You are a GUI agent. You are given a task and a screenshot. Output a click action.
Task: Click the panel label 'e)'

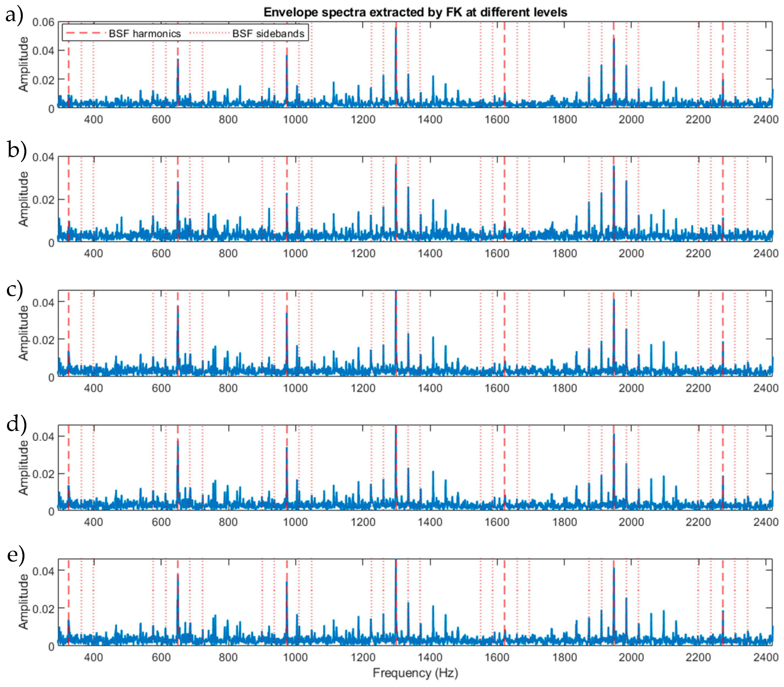coord(16,556)
